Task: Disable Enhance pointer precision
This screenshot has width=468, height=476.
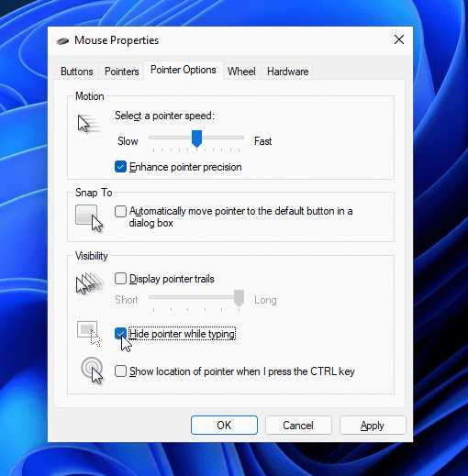Action: point(120,167)
